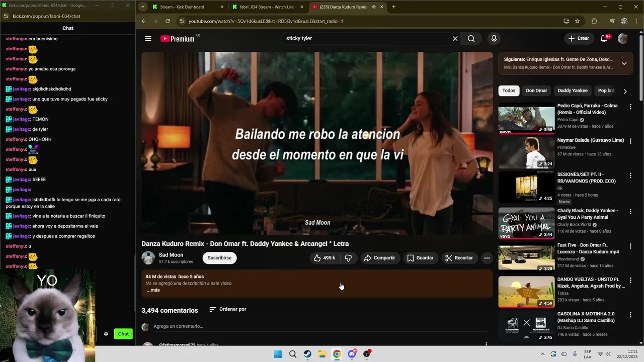Focus the Agrega un comentario field

coord(320,326)
